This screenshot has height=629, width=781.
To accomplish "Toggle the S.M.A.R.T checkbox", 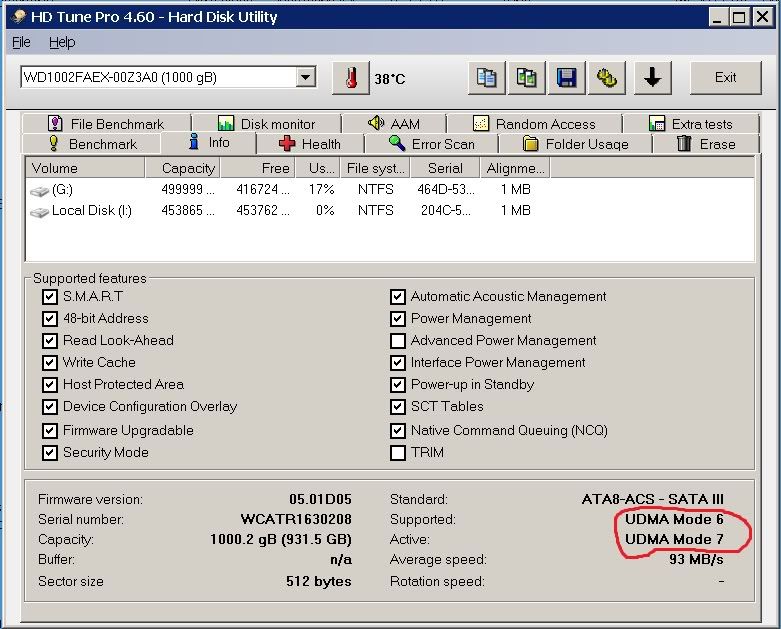I will (50, 297).
